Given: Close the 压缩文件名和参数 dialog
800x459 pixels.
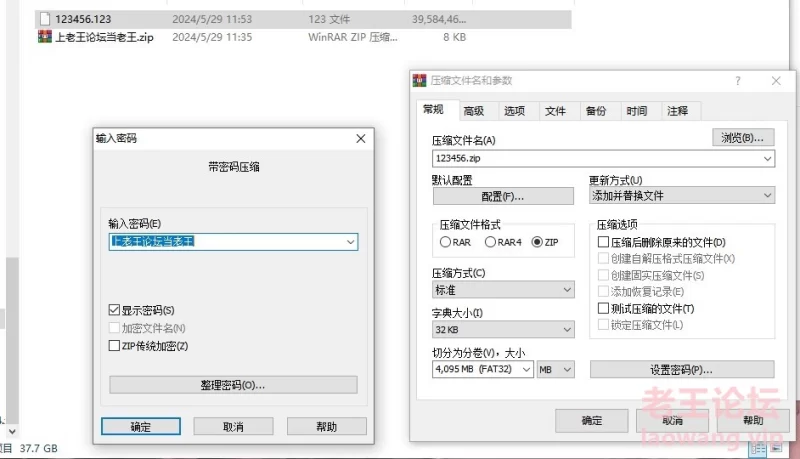Looking at the screenshot, I should [x=776, y=81].
